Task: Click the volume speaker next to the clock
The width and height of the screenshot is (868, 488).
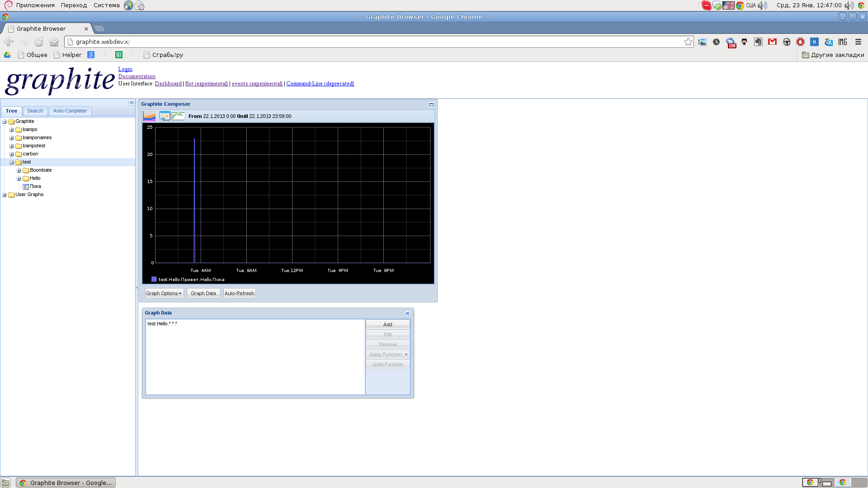Action: [849, 5]
